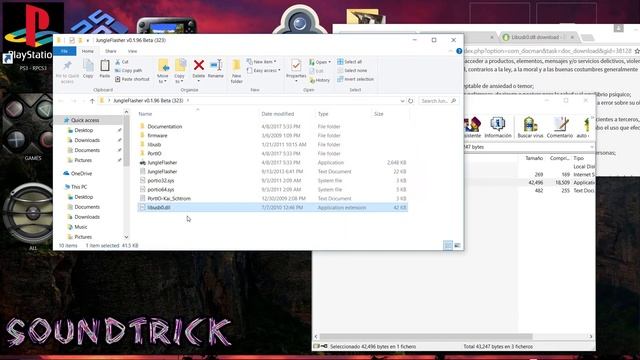Click Buscar virus icon in WinRAR toolbar
The width and height of the screenshot is (640, 360).
pyautogui.click(x=530, y=127)
